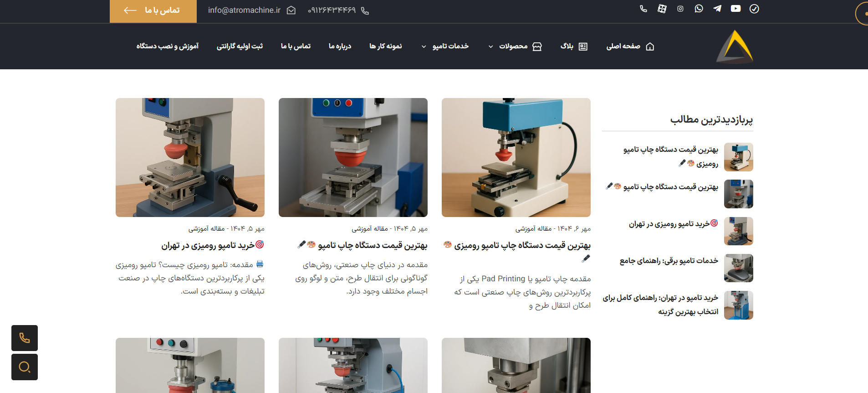Open the Telegram channel icon

pos(717,9)
